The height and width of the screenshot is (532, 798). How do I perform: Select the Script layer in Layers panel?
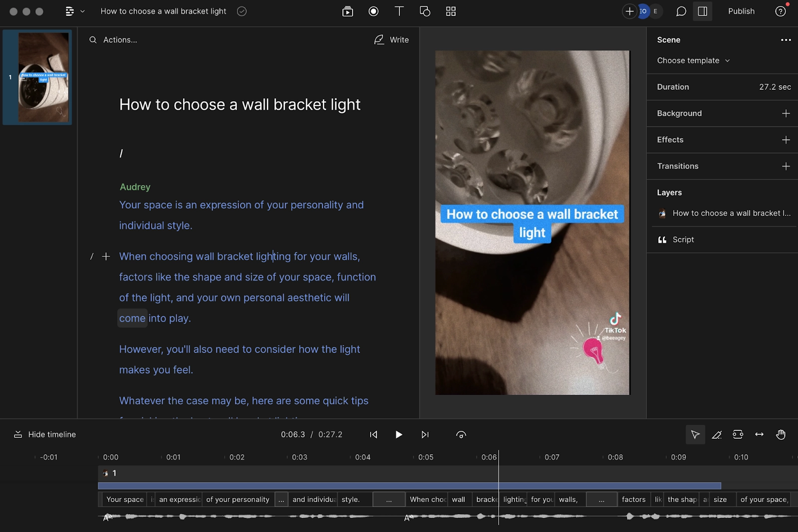pos(682,239)
